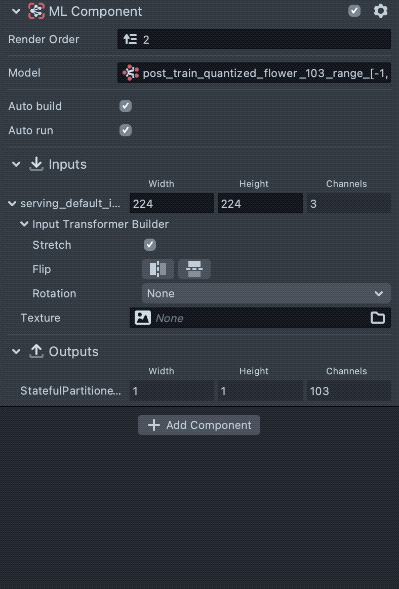Uncheck the Stretch option
The height and width of the screenshot is (589, 399).
click(x=150, y=245)
